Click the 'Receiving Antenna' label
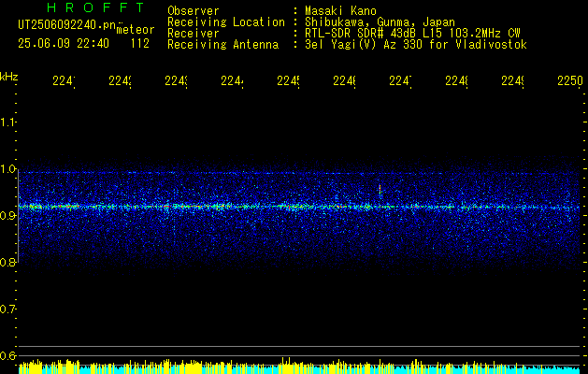The width and height of the screenshot is (588, 374). click(x=223, y=45)
